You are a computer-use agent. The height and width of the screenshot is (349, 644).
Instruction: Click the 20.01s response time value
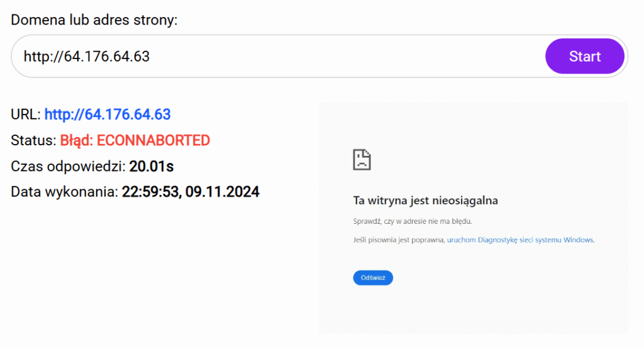[152, 166]
